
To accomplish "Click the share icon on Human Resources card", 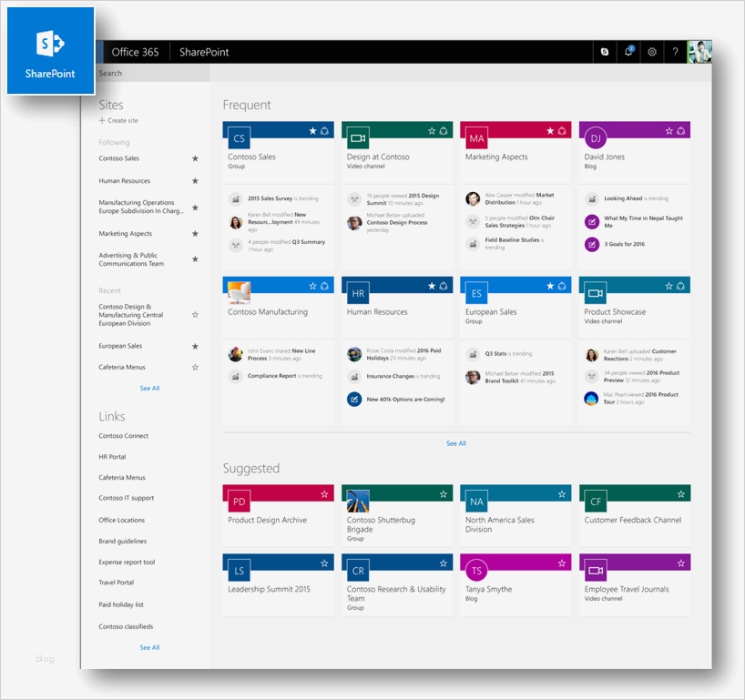I will [x=444, y=286].
